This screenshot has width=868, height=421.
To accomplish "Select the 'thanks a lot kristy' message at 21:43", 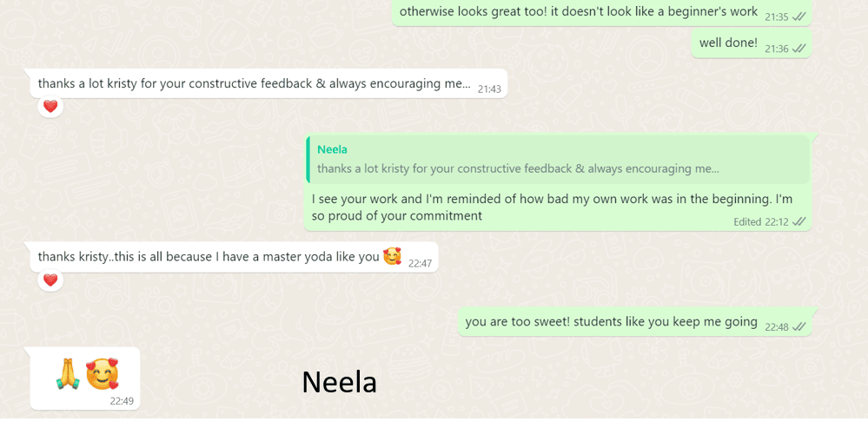I will pyautogui.click(x=268, y=84).
